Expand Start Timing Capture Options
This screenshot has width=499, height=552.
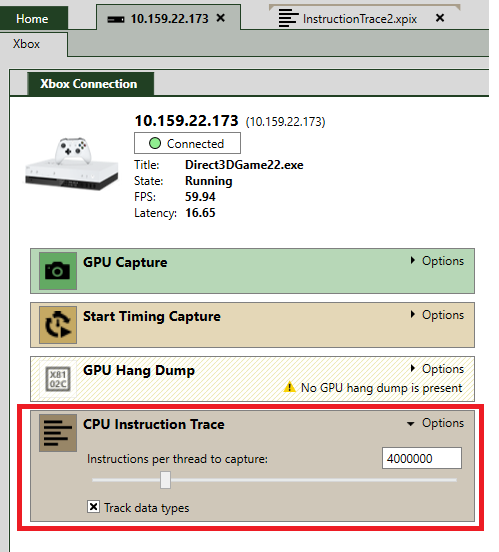[437, 315]
